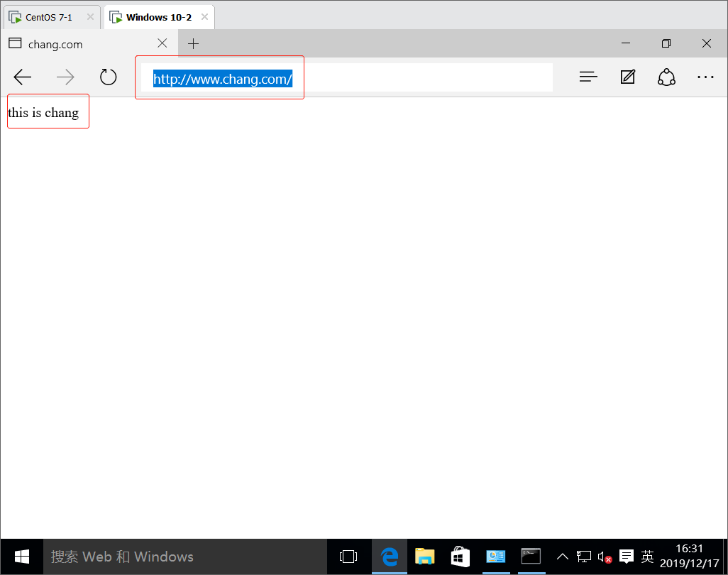Close the CentOS 7-1 VM tab
The height and width of the screenshot is (575, 728).
pos(90,17)
